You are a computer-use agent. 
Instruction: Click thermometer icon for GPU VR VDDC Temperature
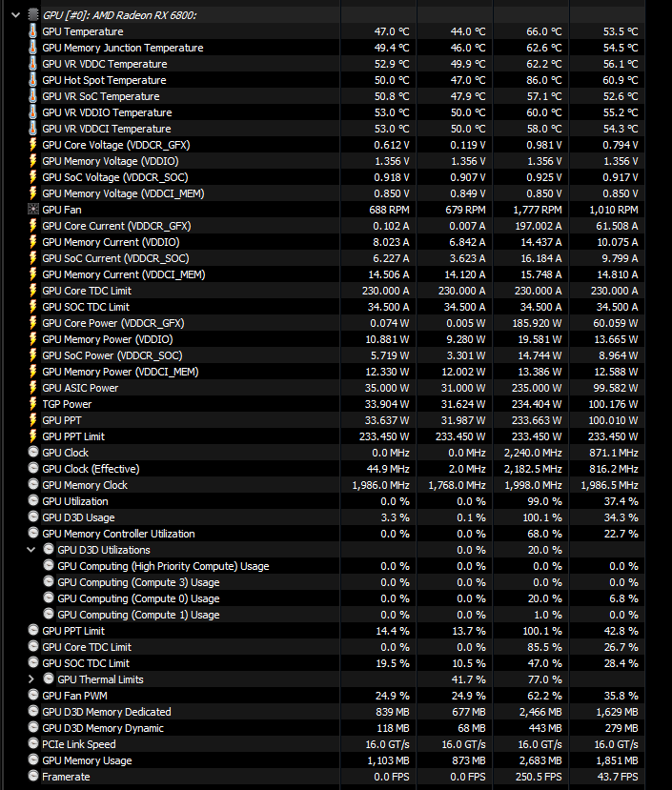(32, 64)
